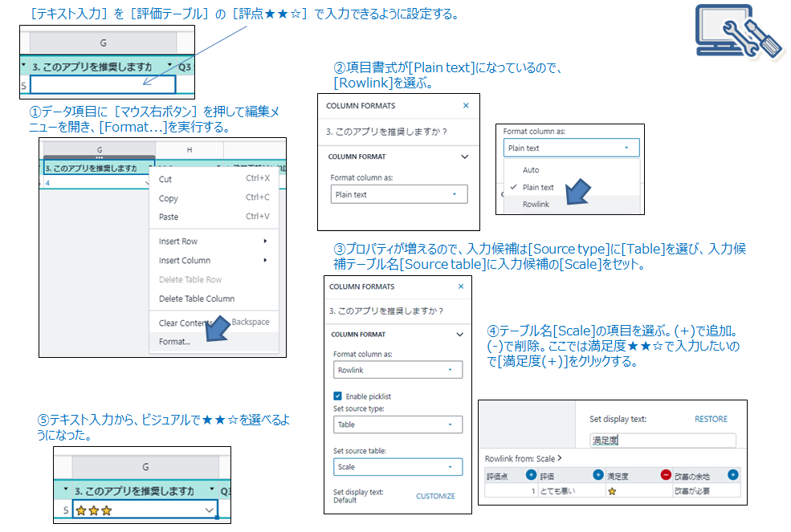Viewport: 791px width, 532px height.
Task: Click the question title in the Plain text panel
Action: [x=386, y=132]
